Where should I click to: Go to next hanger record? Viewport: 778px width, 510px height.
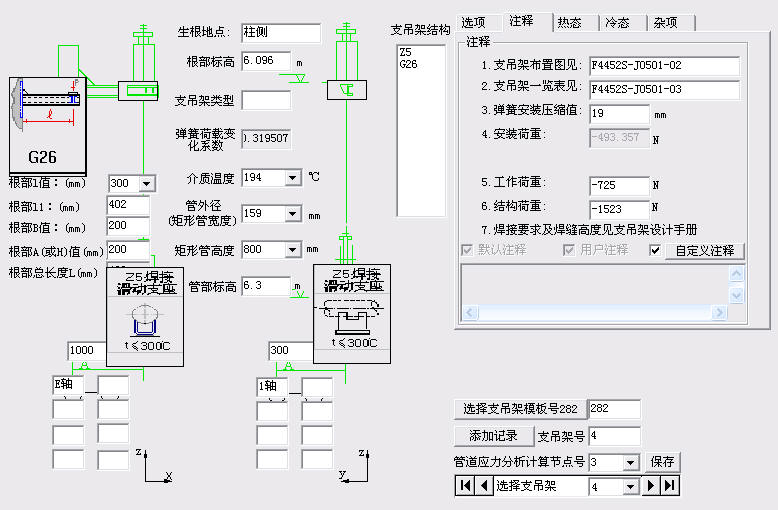(x=650, y=486)
